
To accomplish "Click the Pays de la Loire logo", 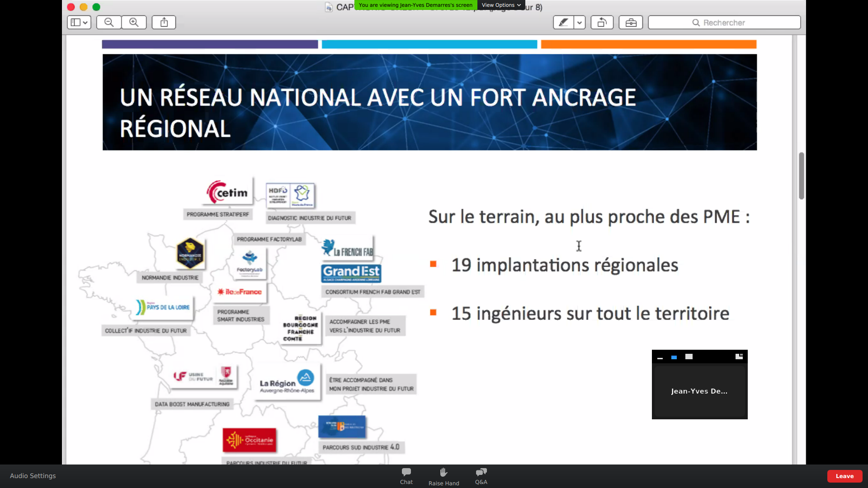I will [x=164, y=307].
